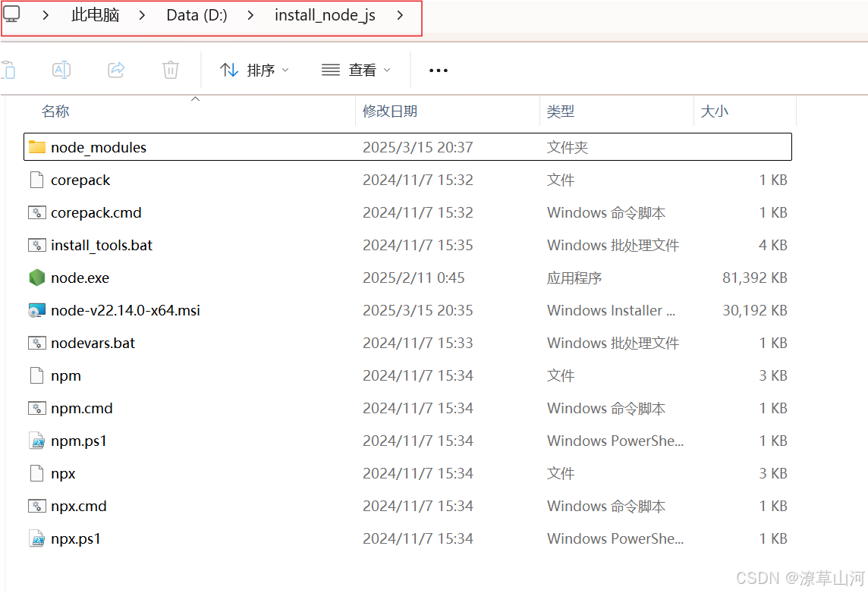Screen dimensions: 868x593
Task: Click the delete trash icon in toolbar
Action: pyautogui.click(x=171, y=70)
